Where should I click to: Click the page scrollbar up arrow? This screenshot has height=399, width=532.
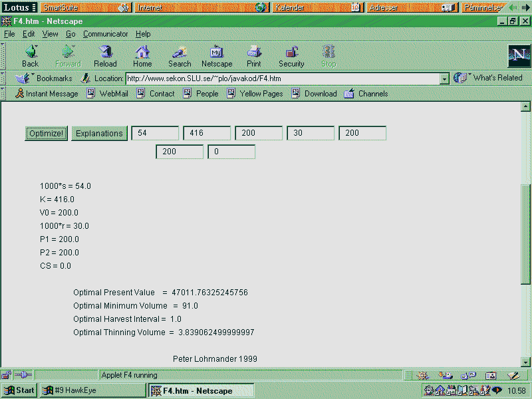coord(525,106)
